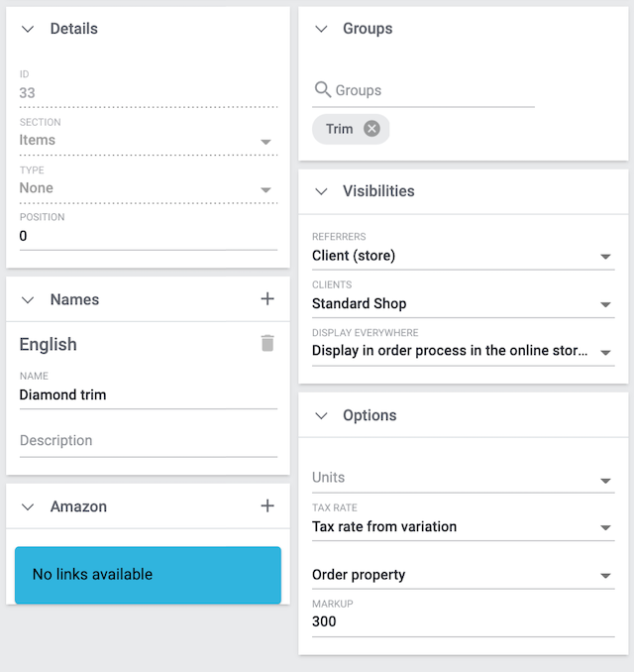
Task: Click the plus icon in Amazon panel
Action: (266, 506)
